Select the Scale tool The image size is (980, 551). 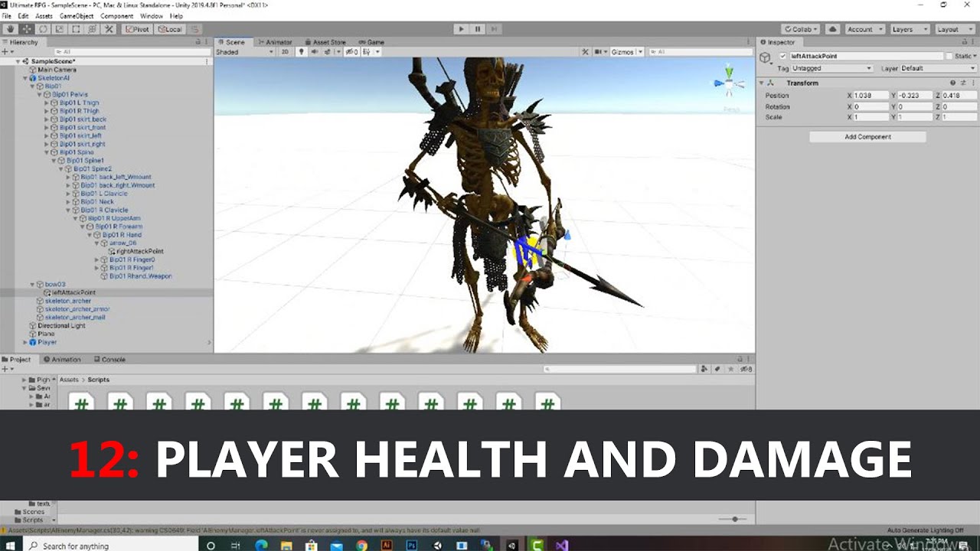[59, 29]
